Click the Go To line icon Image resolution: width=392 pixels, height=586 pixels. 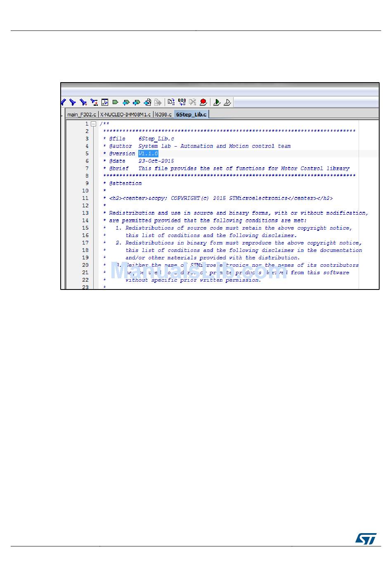[105, 102]
